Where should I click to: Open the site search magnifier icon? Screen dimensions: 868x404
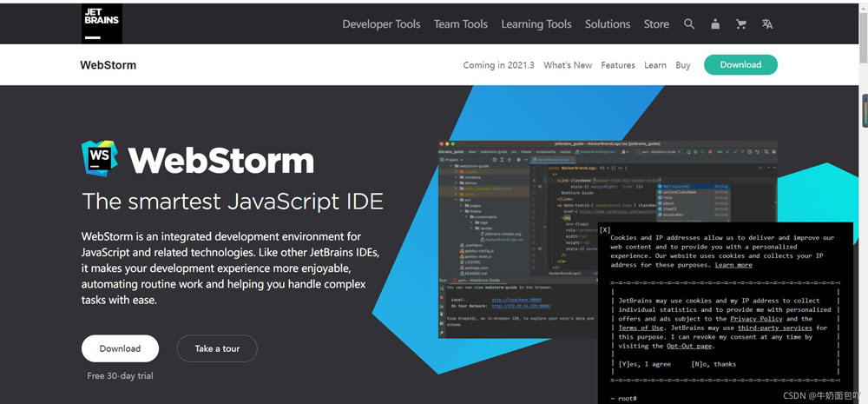(x=689, y=23)
